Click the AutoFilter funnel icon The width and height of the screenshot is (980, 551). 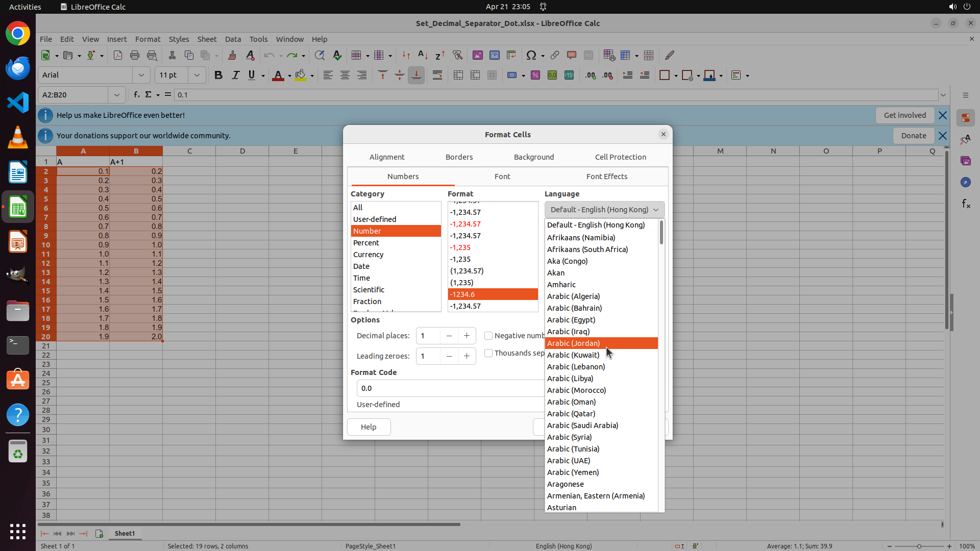[457, 55]
